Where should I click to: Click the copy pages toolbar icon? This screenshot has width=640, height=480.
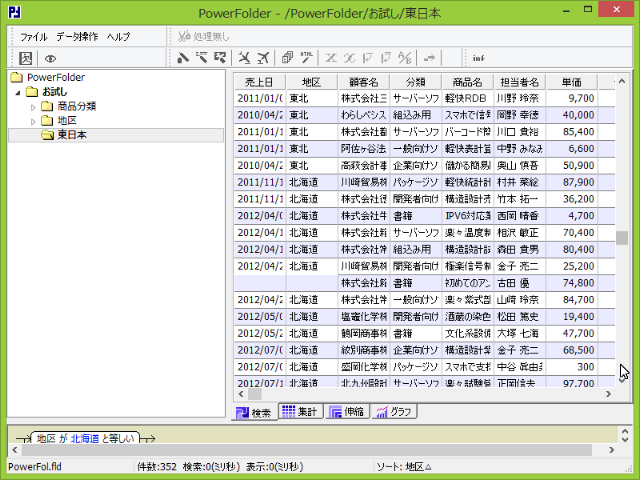point(287,58)
